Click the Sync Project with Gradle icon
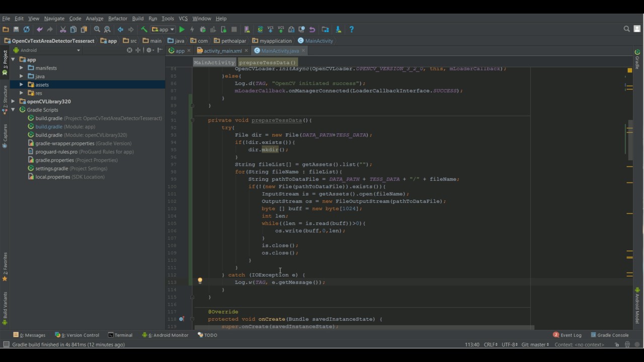 click(x=260, y=30)
